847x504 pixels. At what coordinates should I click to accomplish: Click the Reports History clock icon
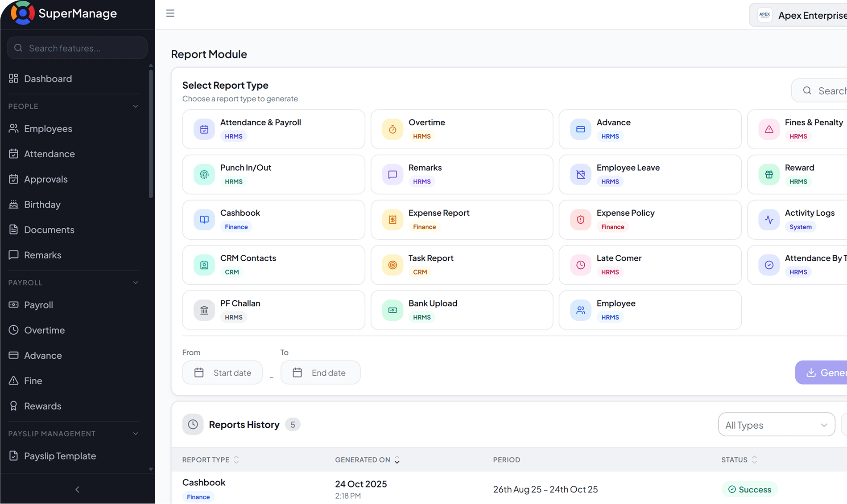tap(193, 425)
